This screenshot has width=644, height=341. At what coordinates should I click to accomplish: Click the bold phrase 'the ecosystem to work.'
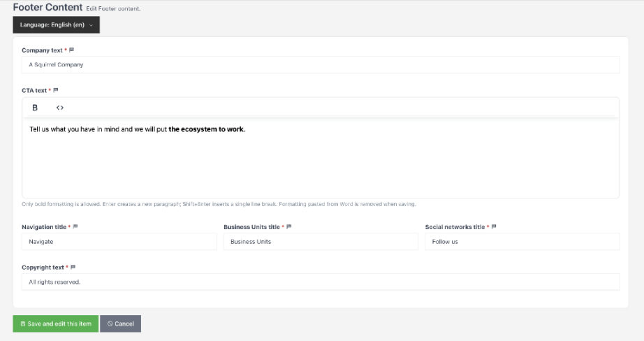point(207,129)
